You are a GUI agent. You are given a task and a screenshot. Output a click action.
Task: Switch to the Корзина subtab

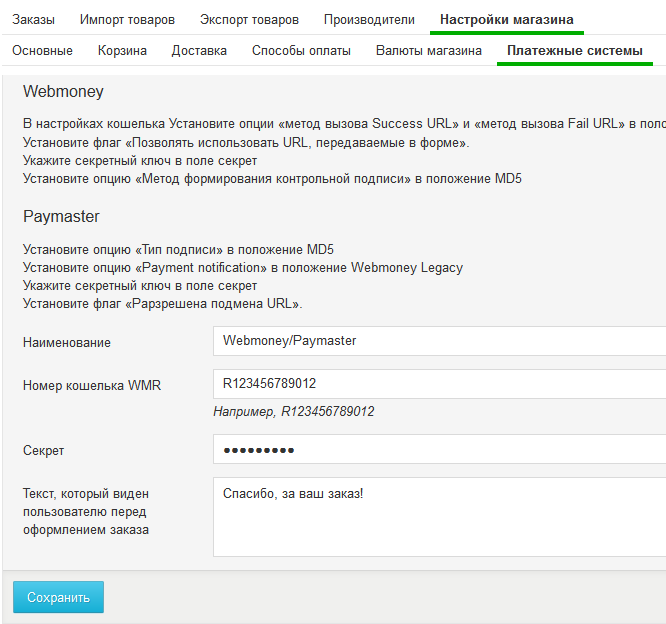coord(122,51)
